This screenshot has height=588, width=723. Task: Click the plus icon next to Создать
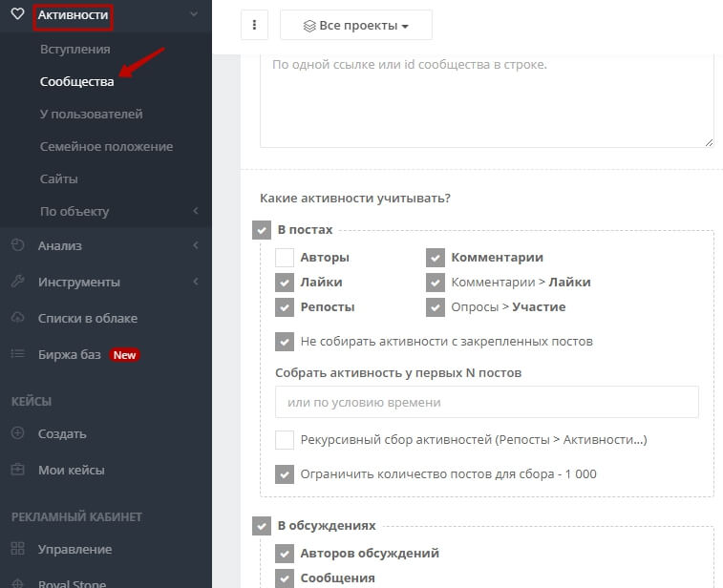(17, 433)
